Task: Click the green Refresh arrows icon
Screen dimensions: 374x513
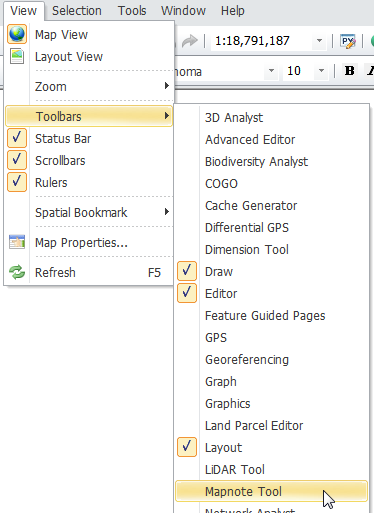Action: [x=17, y=272]
